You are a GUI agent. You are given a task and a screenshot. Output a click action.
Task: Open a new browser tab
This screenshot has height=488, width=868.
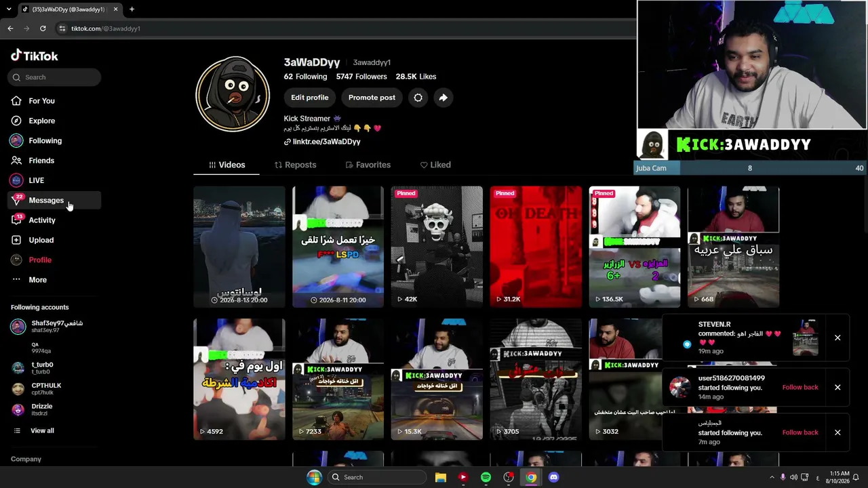[x=132, y=9]
